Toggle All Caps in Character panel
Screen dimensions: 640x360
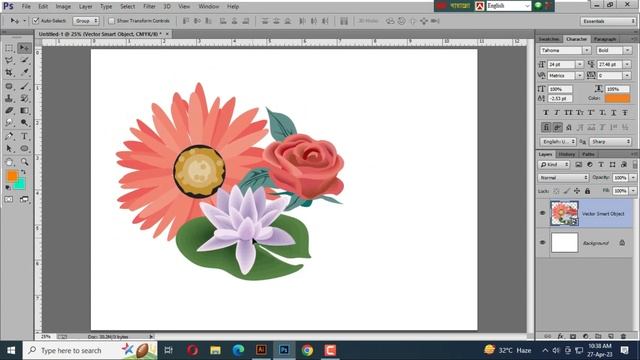click(x=568, y=113)
